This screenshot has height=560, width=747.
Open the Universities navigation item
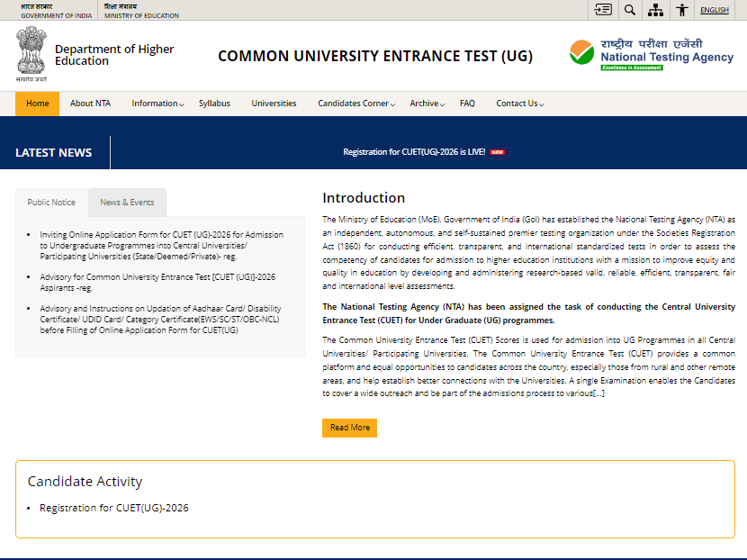[x=273, y=103]
